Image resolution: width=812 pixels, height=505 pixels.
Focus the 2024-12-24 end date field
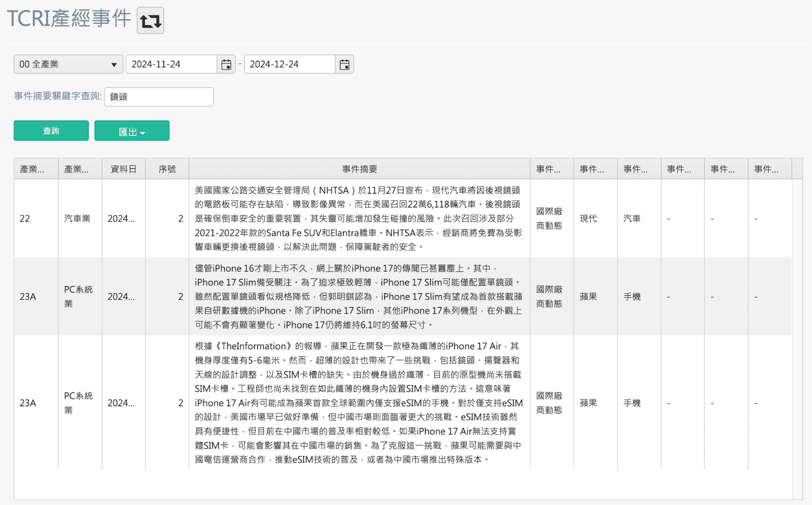tap(290, 64)
